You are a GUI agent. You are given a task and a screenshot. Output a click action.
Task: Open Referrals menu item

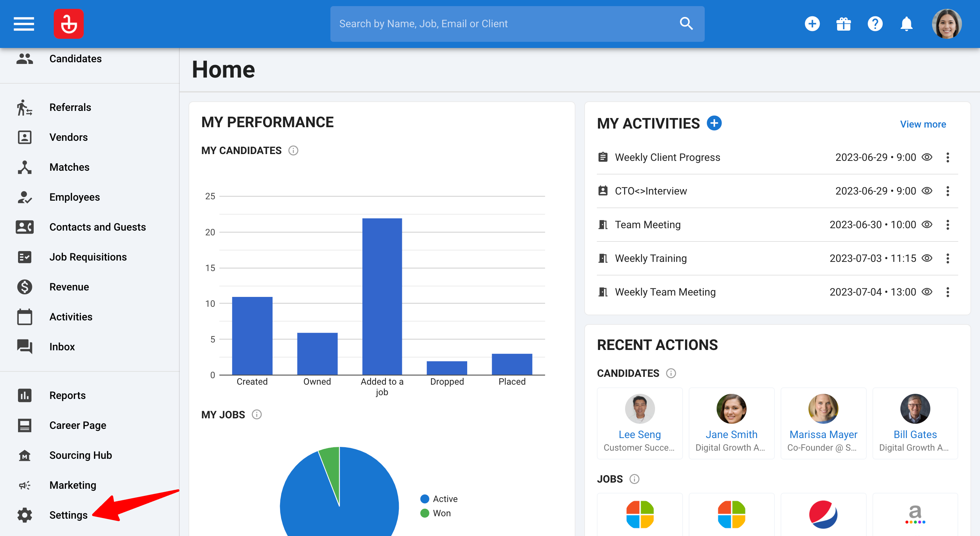point(70,107)
